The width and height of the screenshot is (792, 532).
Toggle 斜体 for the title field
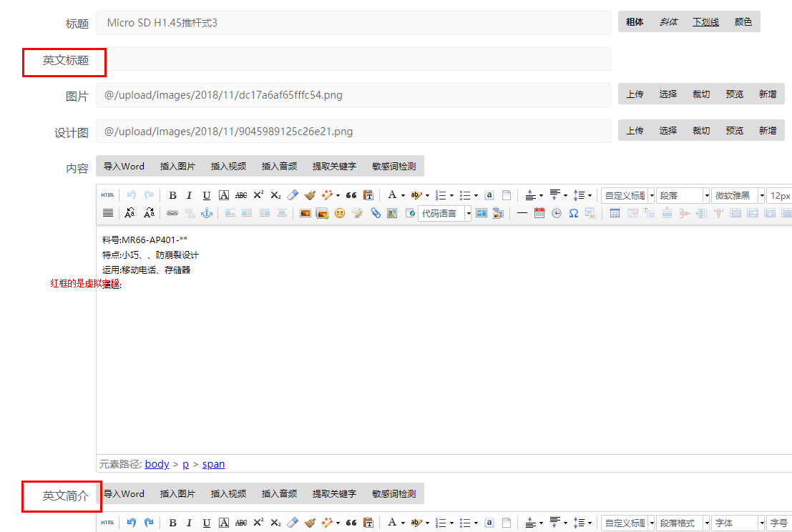point(669,21)
